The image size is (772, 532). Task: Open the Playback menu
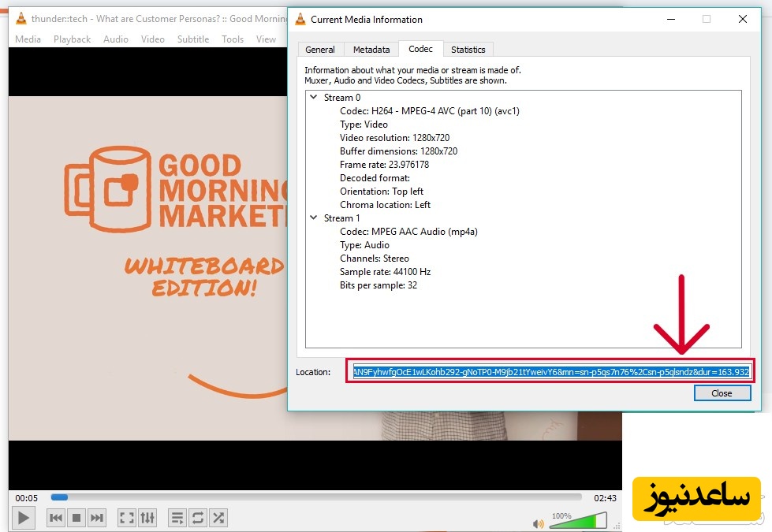click(x=72, y=39)
